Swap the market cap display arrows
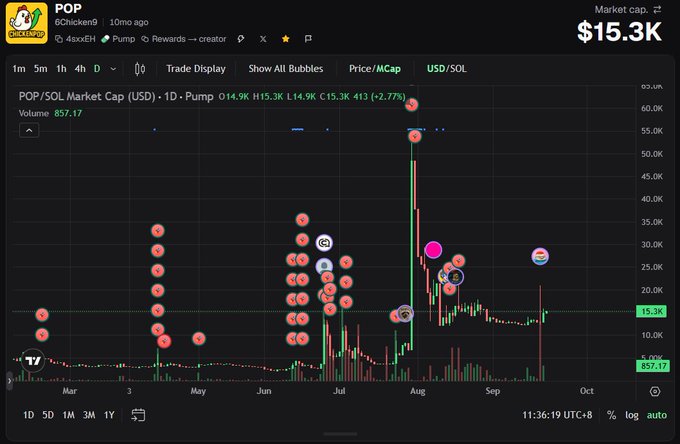Image resolution: width=680 pixels, height=444 pixels. [x=657, y=10]
